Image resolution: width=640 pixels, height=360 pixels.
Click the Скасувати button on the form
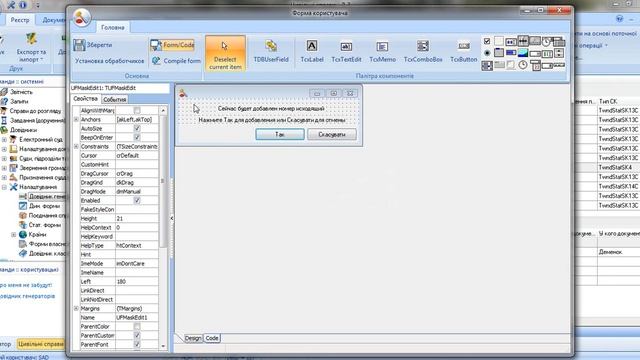click(x=332, y=134)
